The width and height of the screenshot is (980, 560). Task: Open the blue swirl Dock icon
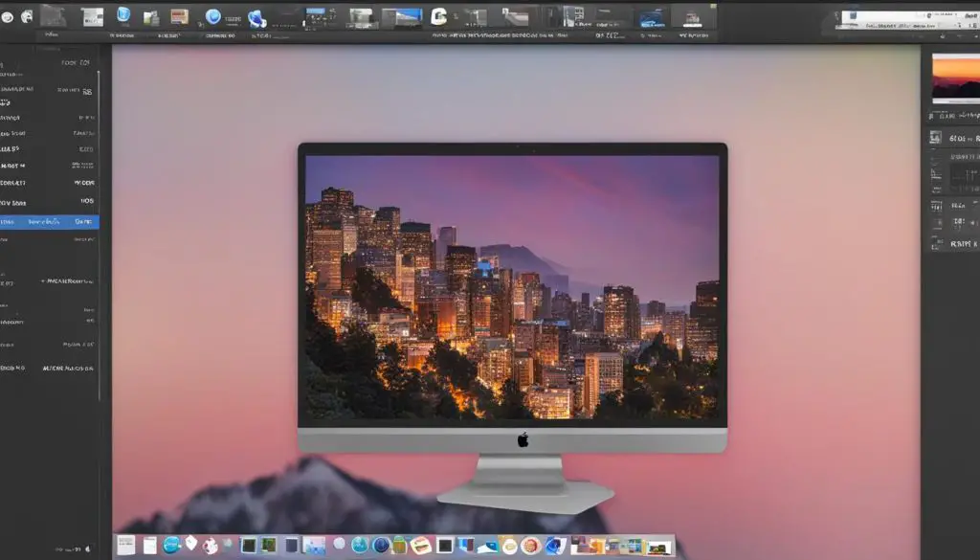point(555,546)
